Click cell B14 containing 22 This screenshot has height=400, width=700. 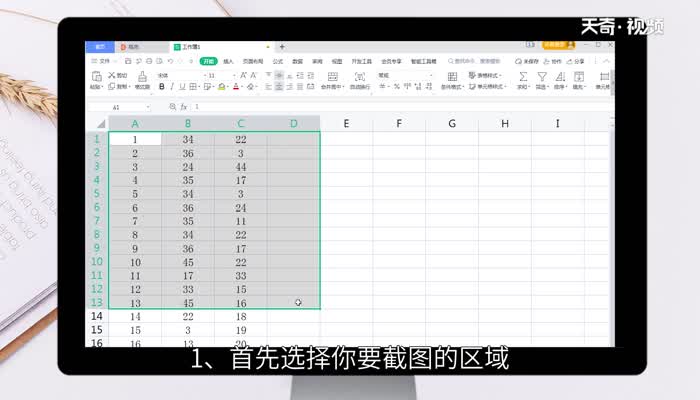(188, 317)
